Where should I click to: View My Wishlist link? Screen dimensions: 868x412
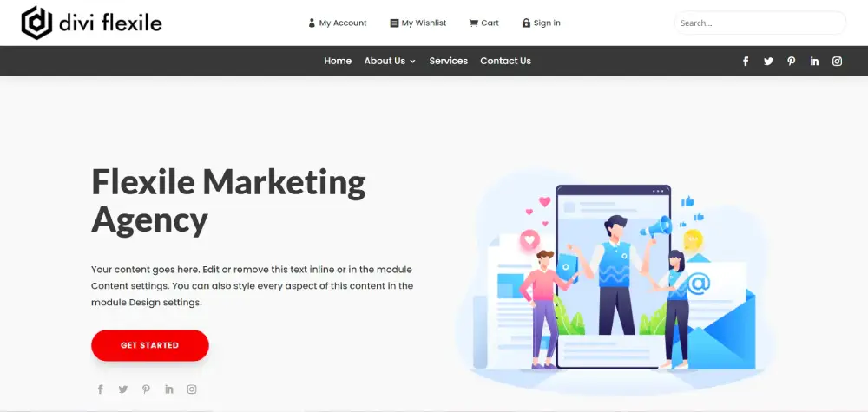point(418,23)
